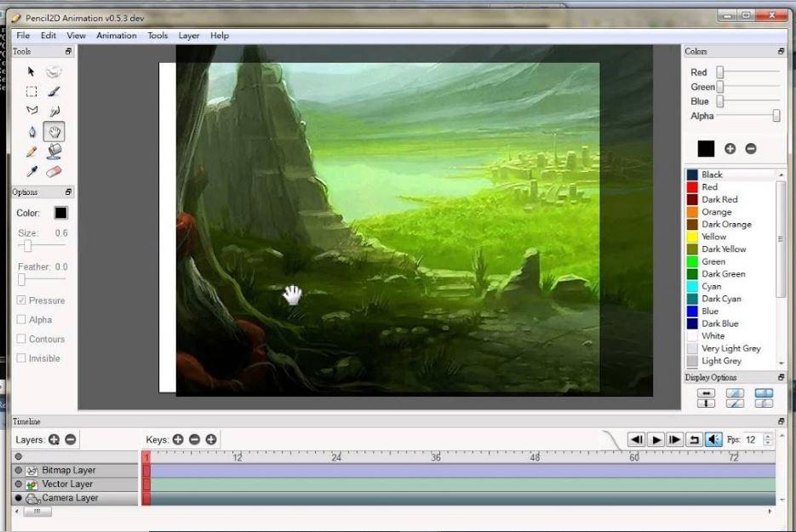Click the duplicate key icon after minus
The width and height of the screenshot is (796, 532).
tap(211, 439)
